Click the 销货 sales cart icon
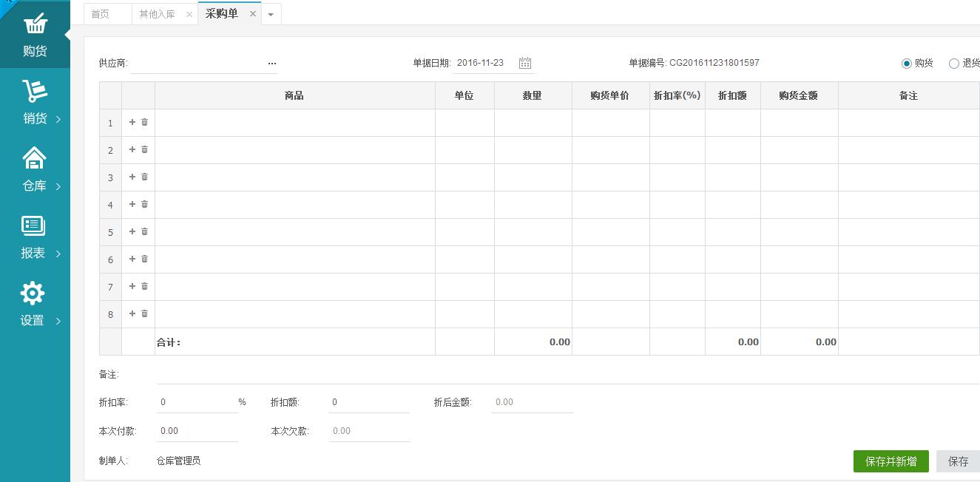The width and height of the screenshot is (980, 482). tap(35, 91)
